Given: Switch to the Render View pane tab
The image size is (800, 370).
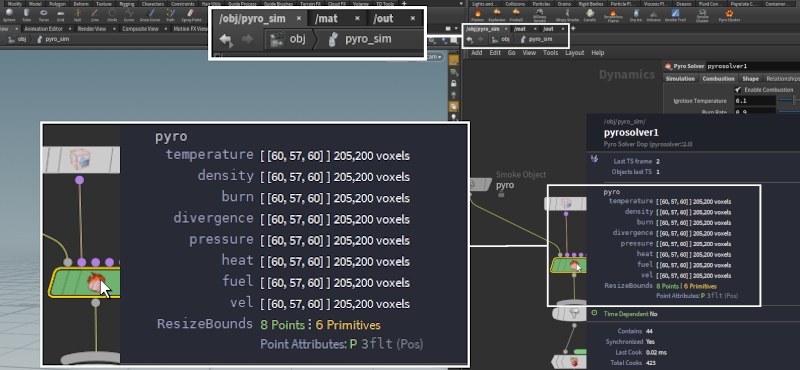Looking at the screenshot, I should click(x=91, y=29).
